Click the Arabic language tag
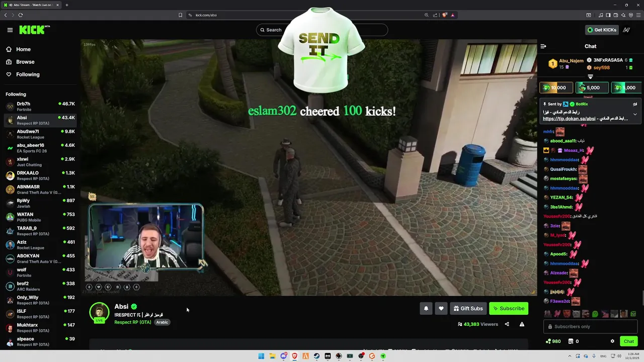The image size is (644, 362). pos(162,322)
